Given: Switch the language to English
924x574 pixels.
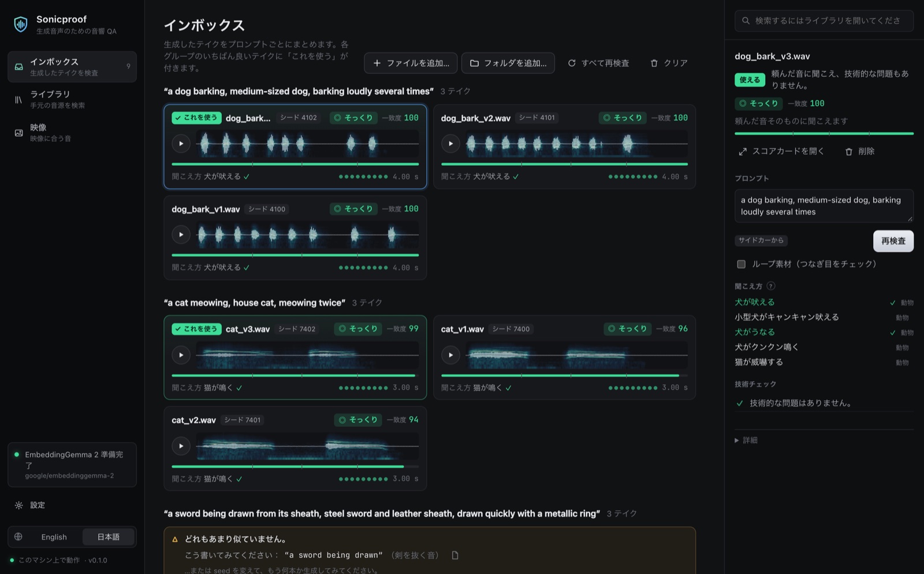Looking at the screenshot, I should (54, 537).
